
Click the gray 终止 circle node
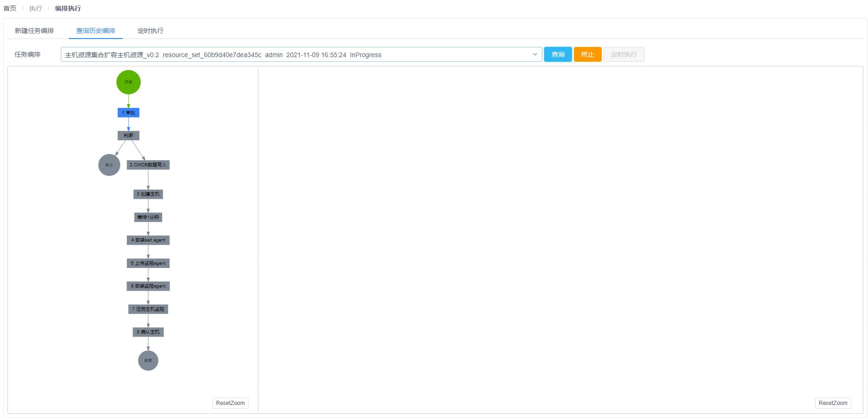[x=109, y=165]
